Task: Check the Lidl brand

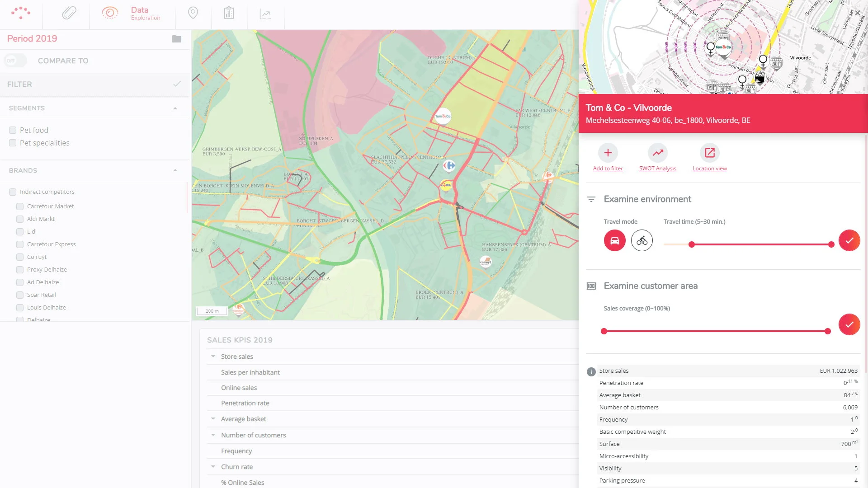Action: (20, 232)
